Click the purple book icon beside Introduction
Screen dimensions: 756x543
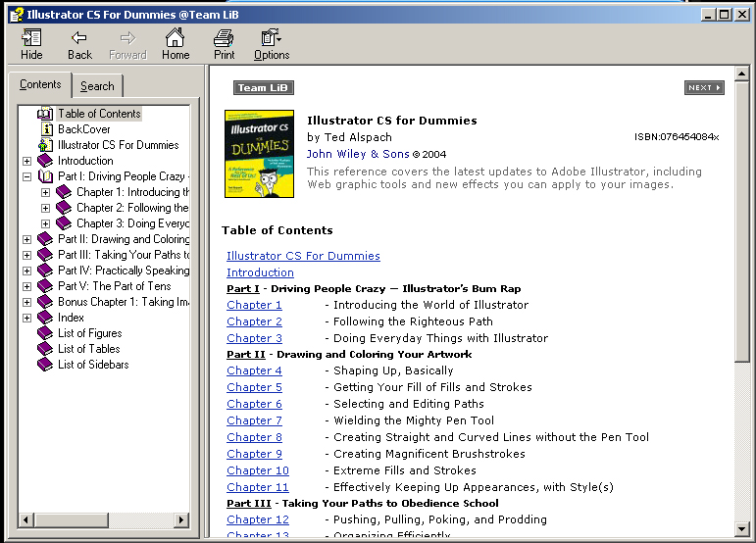[x=45, y=161]
